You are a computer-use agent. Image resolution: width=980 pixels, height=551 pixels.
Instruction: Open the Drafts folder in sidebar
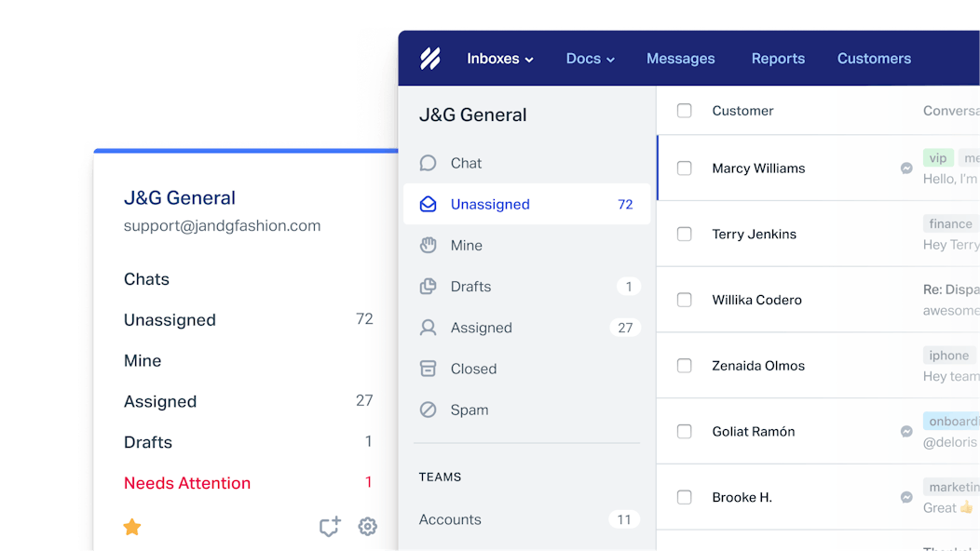(x=527, y=287)
